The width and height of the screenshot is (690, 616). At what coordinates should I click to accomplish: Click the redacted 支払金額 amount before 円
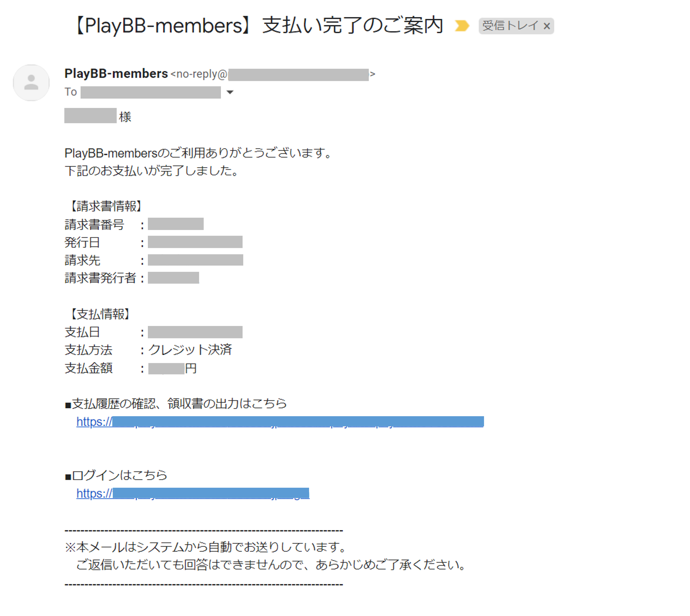(166, 368)
